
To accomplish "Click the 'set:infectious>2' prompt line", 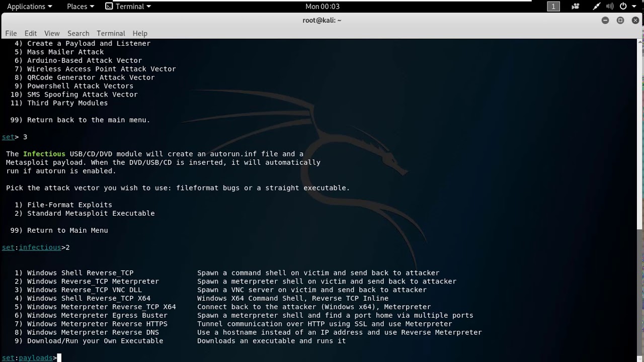I will point(36,247).
